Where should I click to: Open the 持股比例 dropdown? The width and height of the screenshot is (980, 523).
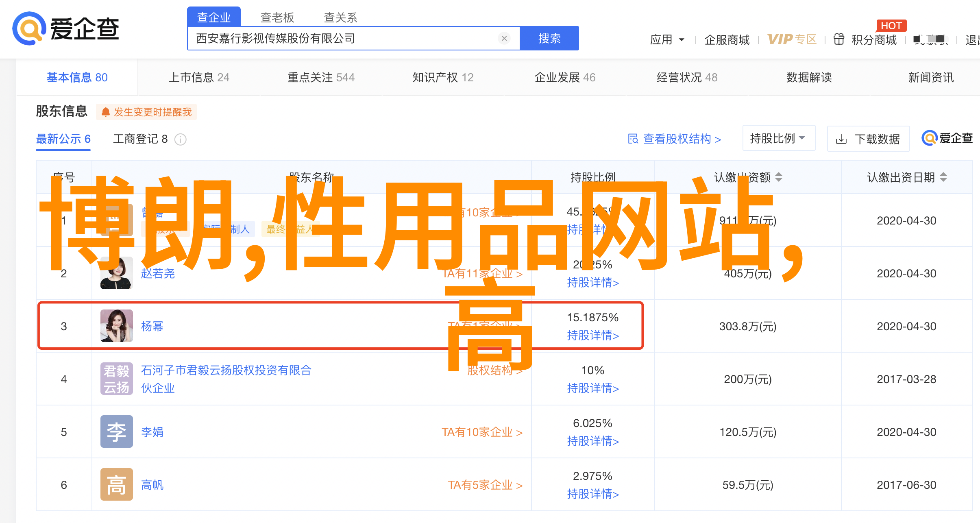(x=778, y=138)
